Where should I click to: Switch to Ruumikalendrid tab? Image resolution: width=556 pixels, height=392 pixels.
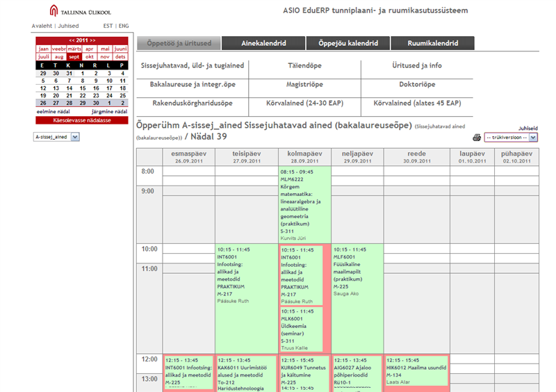coord(432,43)
